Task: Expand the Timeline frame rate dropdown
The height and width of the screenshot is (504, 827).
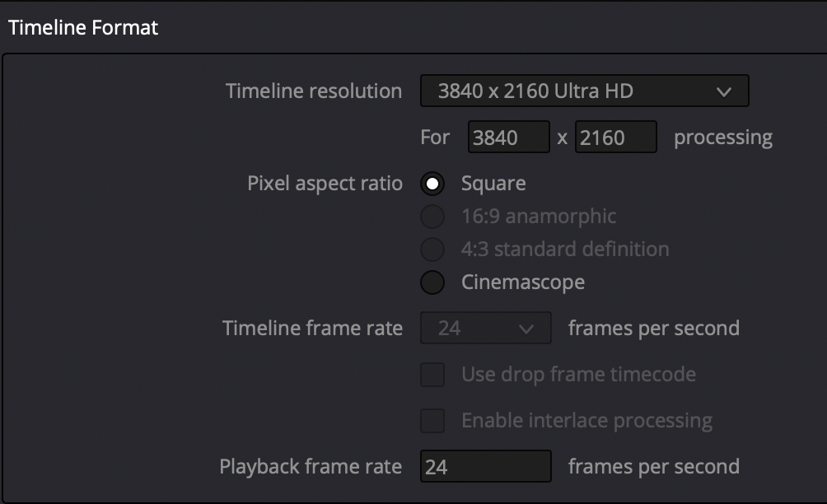Action: (485, 329)
